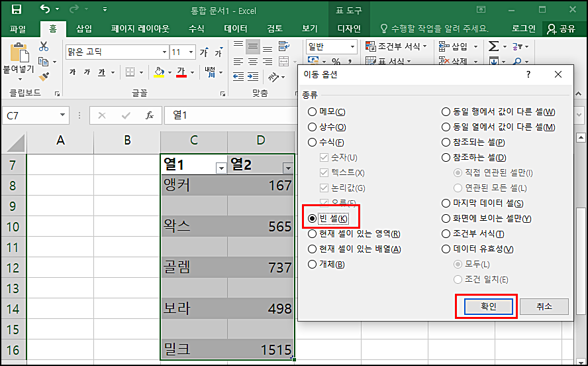
Task: Align text left
Action: [x=238, y=62]
